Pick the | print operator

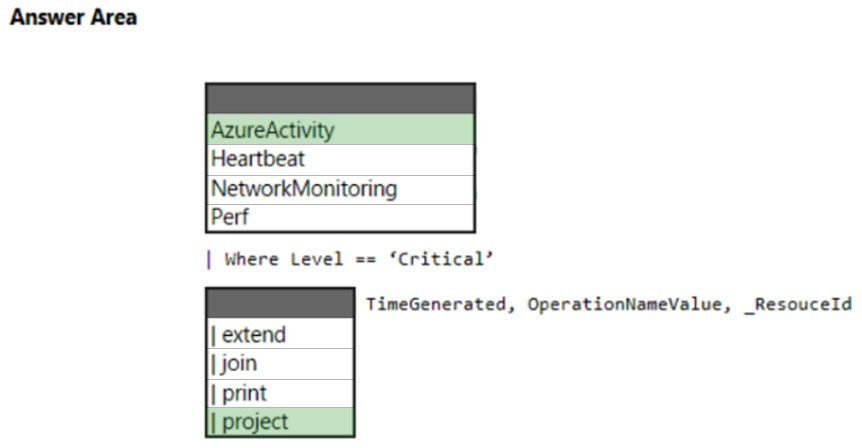280,393
